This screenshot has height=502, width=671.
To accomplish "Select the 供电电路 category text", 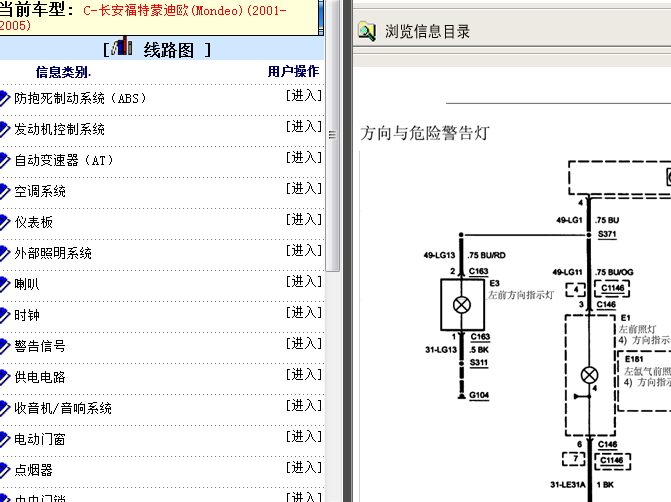I will pyautogui.click(x=40, y=377).
